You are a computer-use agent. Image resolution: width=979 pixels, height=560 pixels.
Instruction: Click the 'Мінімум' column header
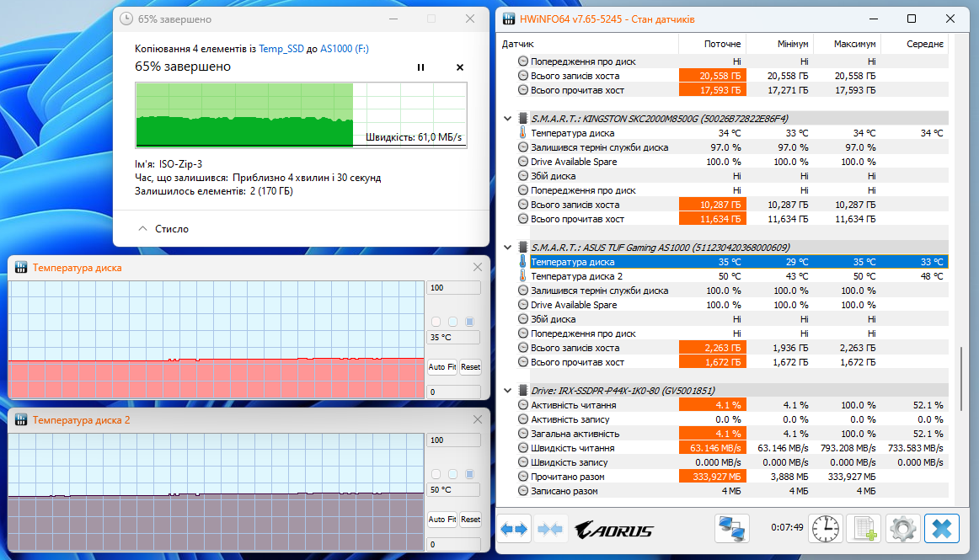792,44
